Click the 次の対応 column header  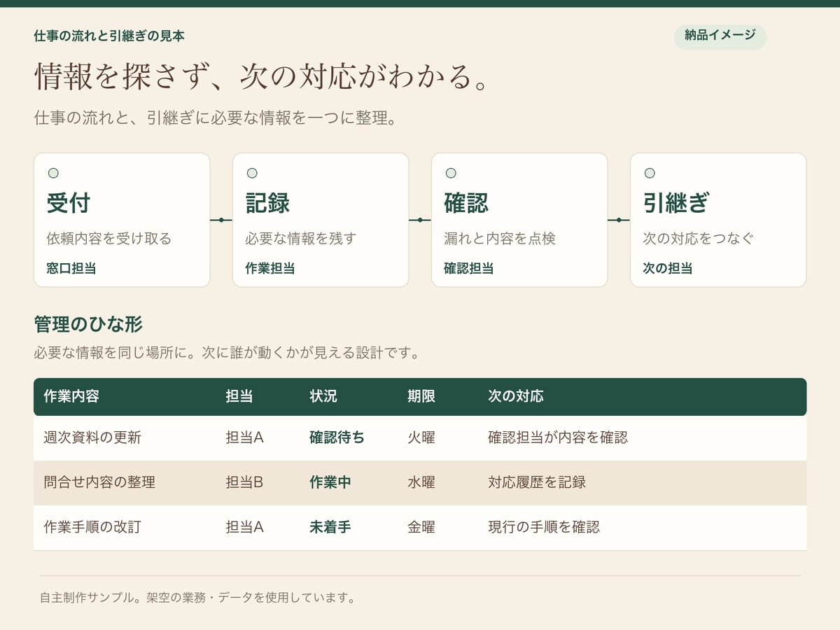pyautogui.click(x=516, y=396)
